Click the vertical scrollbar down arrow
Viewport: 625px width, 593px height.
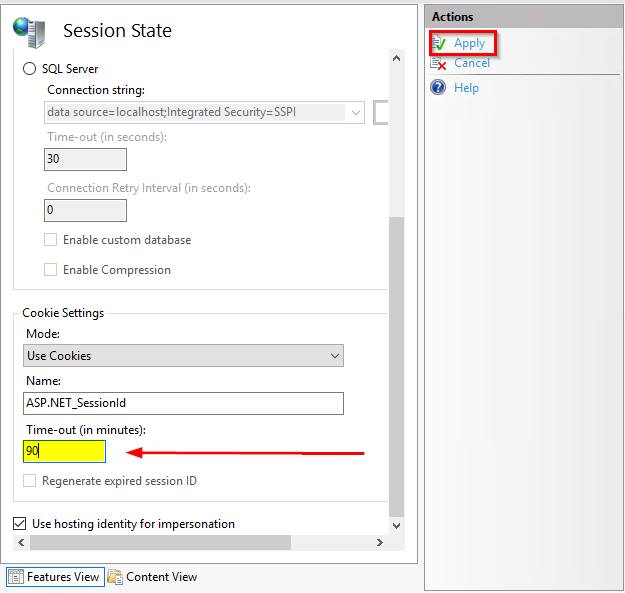pos(397,525)
